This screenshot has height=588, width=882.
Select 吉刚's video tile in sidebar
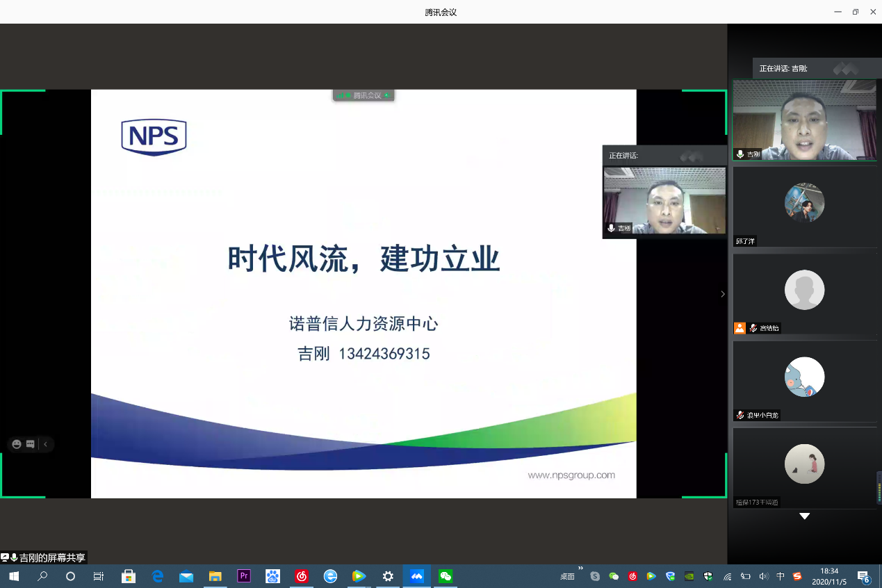click(805, 120)
